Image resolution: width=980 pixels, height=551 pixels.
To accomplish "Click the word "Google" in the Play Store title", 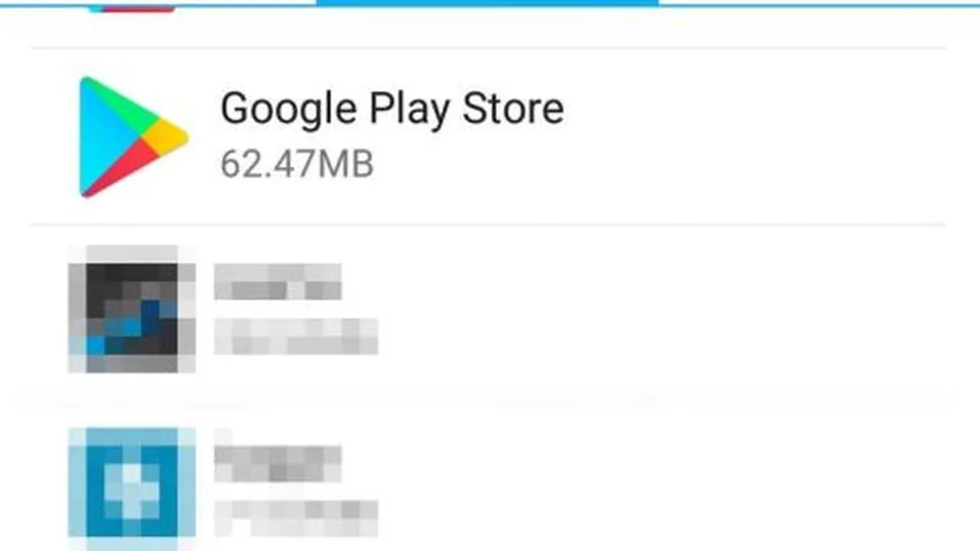I will pyautogui.click(x=289, y=109).
